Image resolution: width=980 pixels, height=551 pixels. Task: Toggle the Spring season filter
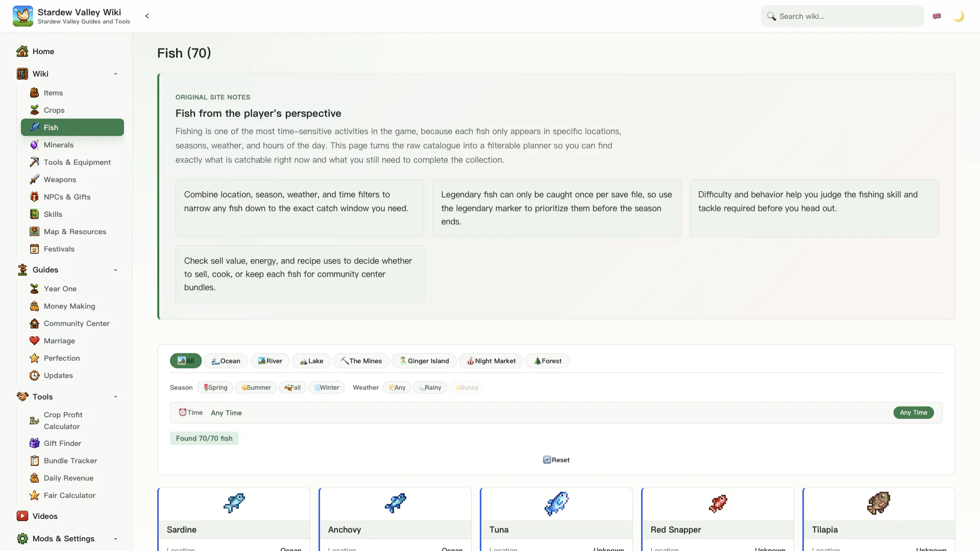(x=215, y=388)
